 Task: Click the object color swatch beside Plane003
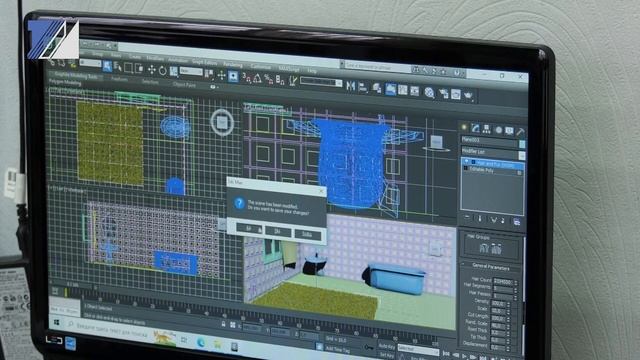click(522, 144)
